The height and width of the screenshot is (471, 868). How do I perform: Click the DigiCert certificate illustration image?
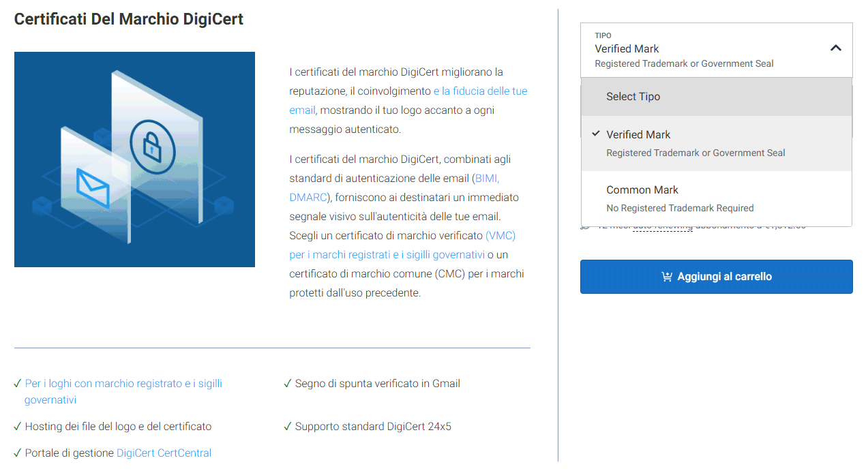tap(134, 159)
